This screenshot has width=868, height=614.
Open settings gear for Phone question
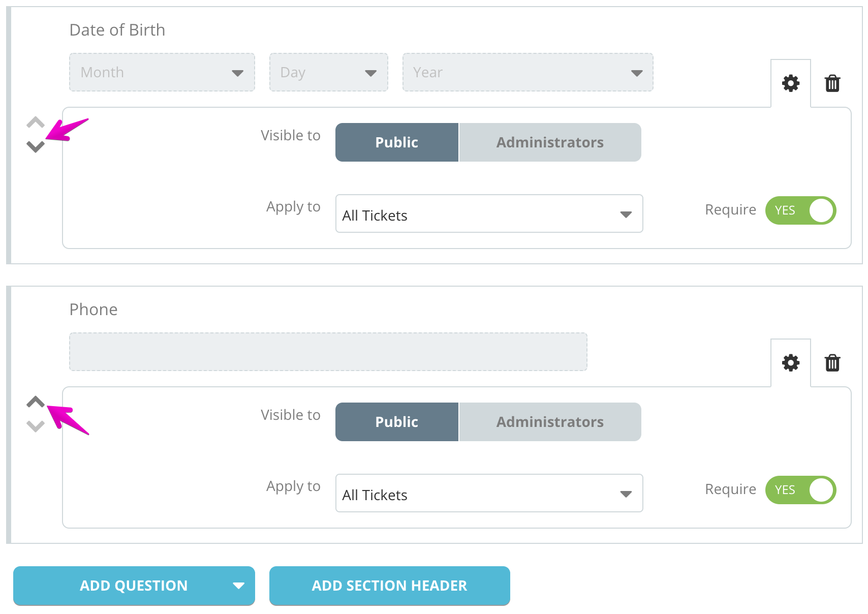click(x=790, y=363)
